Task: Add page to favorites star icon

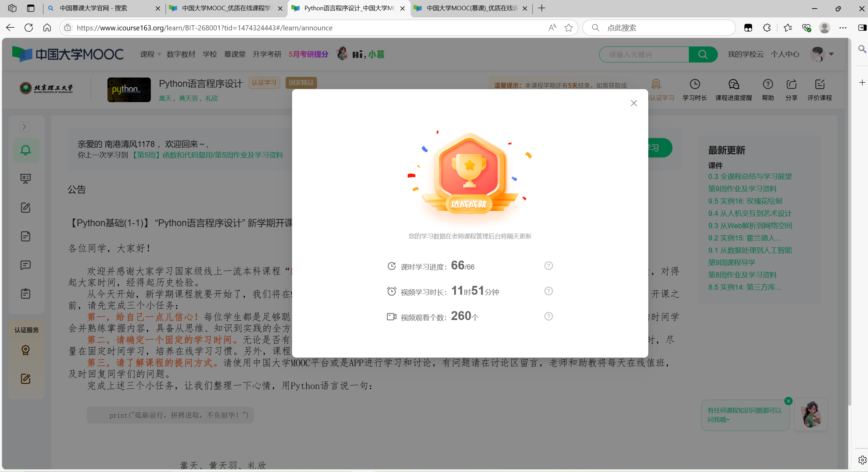Action: 568,28
